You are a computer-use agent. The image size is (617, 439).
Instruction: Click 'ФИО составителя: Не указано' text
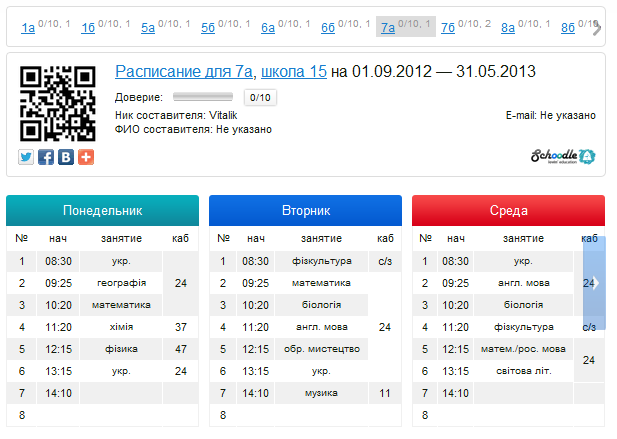click(193, 129)
